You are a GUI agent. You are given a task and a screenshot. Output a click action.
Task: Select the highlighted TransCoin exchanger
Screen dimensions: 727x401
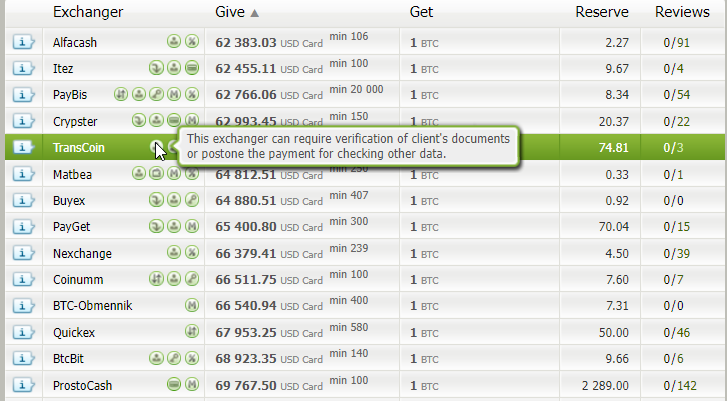(x=79, y=147)
